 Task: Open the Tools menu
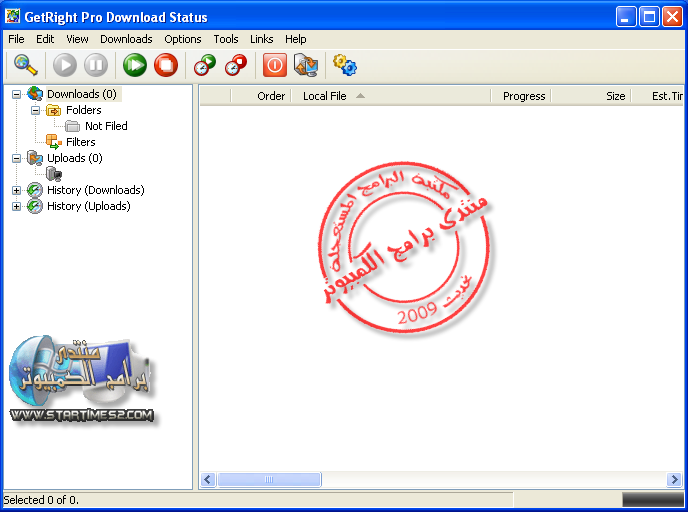pos(226,39)
